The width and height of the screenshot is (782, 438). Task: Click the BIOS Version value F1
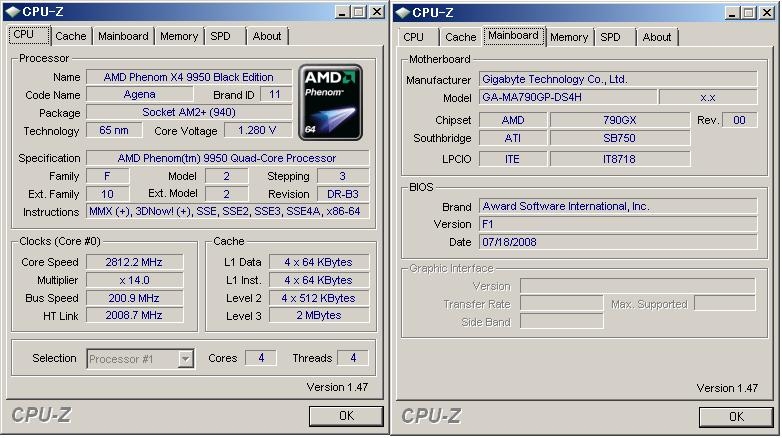(618, 224)
